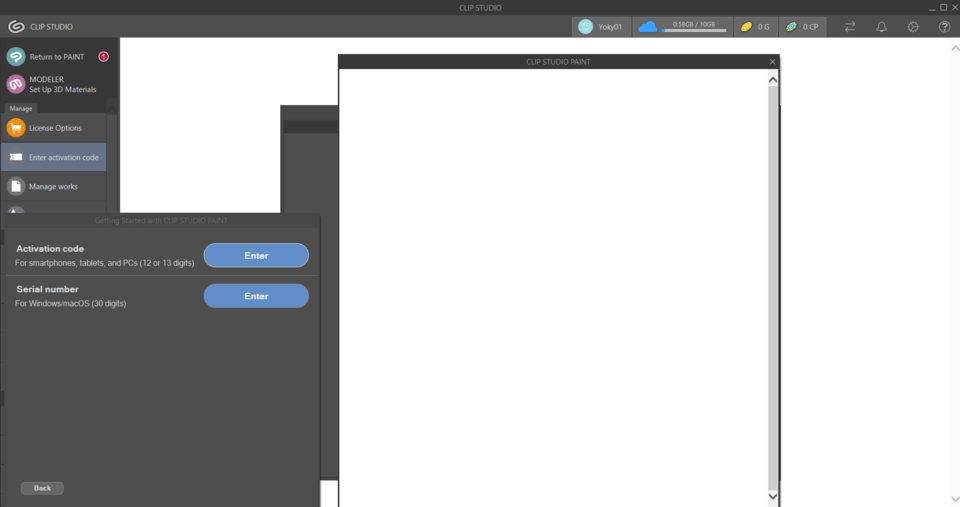Maximize the CLIP STUDIO window
This screenshot has height=507, width=960.
coord(943,8)
